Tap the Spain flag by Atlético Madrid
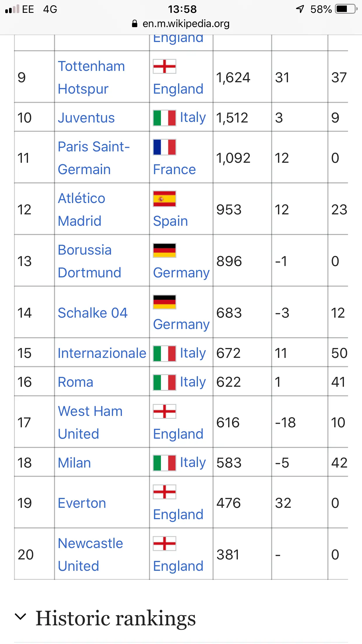 pos(164,199)
